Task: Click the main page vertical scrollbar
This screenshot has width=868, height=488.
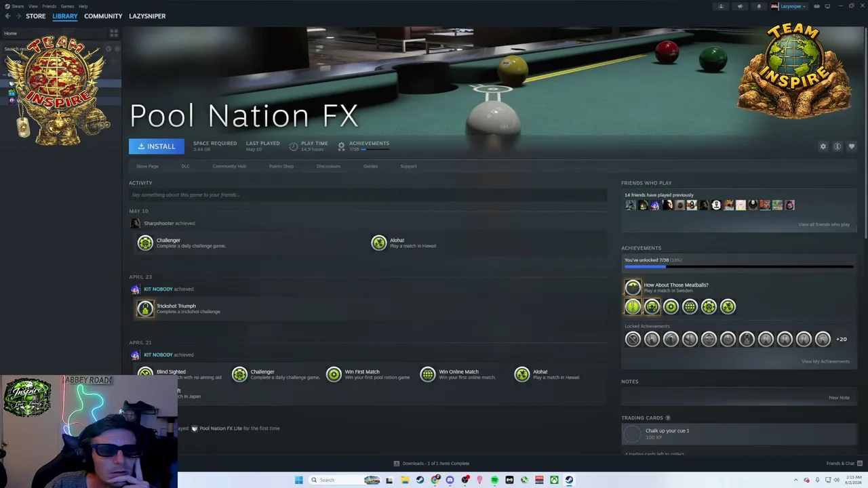Action: [865, 133]
